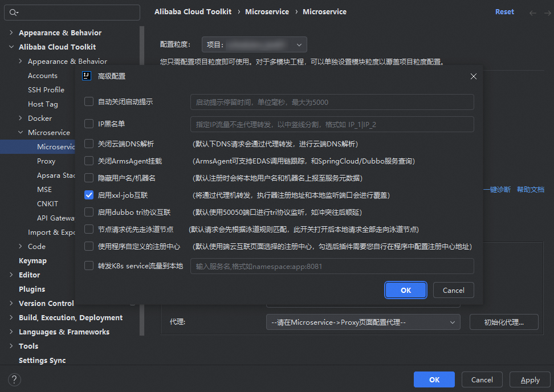Open Keymap settings
Image resolution: width=554 pixels, height=392 pixels.
coord(32,260)
